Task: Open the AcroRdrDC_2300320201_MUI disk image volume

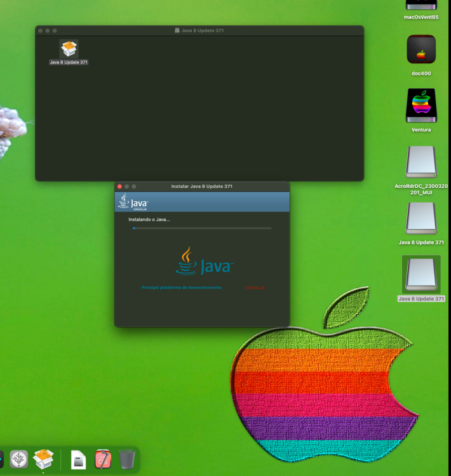Action: point(421,162)
